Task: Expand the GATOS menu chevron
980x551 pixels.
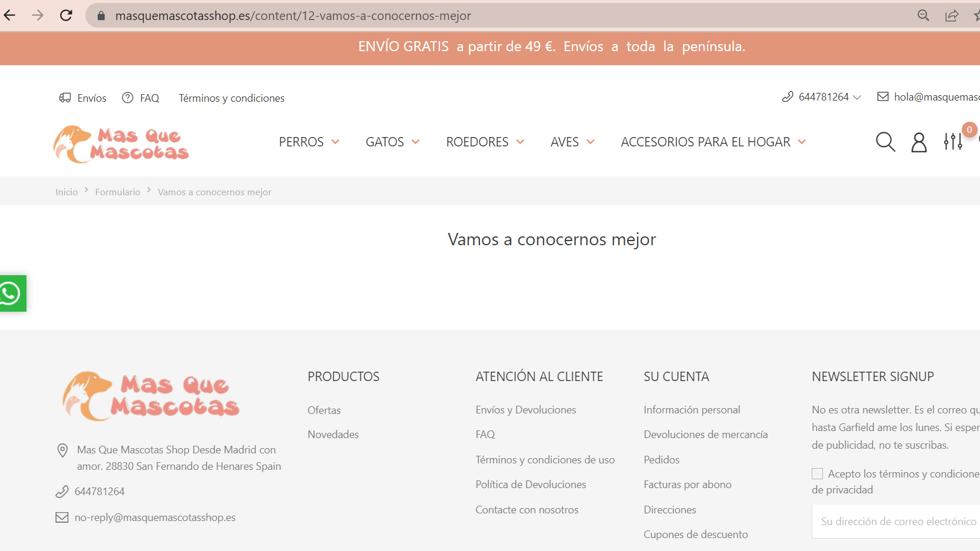Action: click(415, 142)
